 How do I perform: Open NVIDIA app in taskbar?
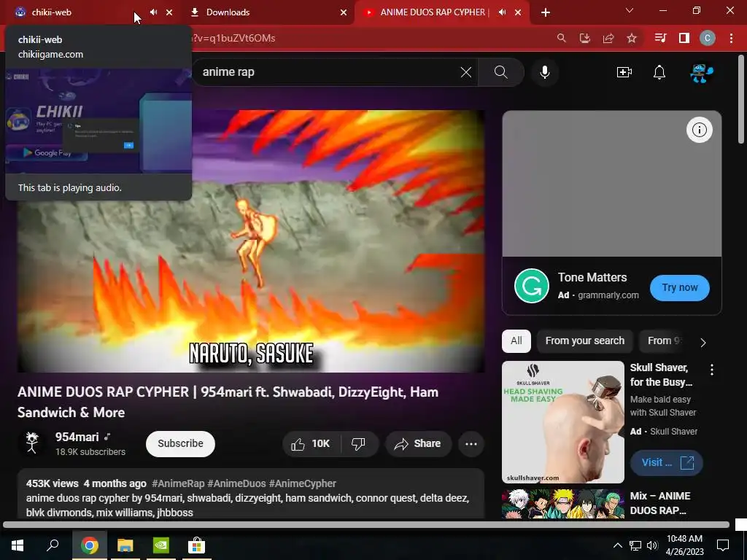tap(161, 545)
